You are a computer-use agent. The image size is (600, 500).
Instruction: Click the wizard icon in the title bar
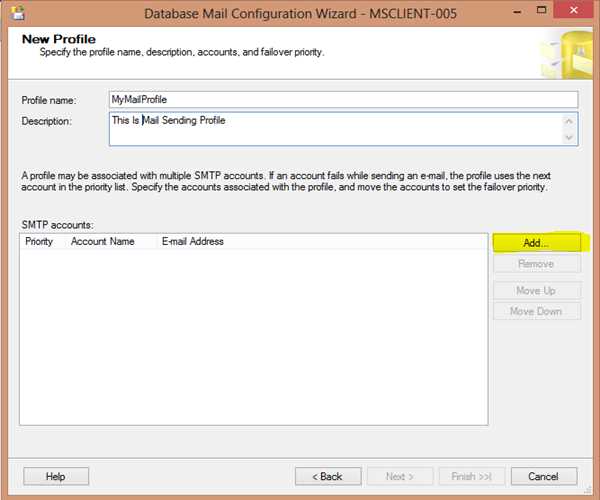coord(18,13)
